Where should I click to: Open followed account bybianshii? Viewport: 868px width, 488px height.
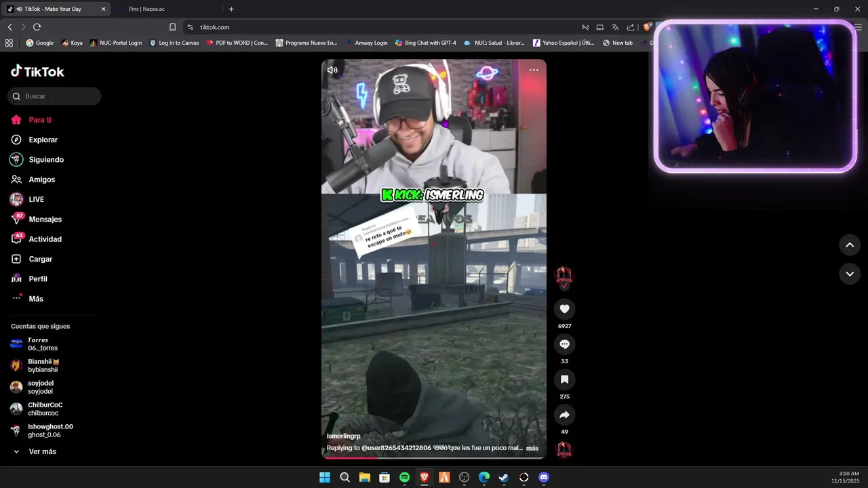point(35,365)
